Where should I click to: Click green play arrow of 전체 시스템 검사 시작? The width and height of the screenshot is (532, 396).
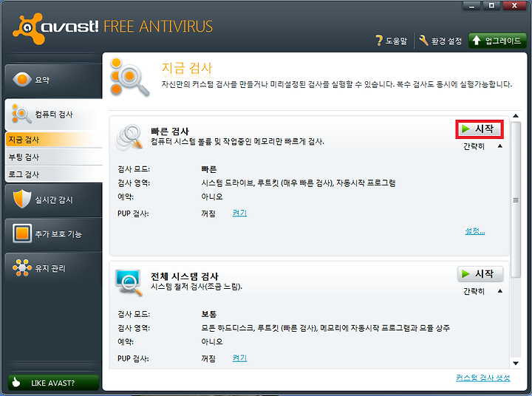click(465, 274)
